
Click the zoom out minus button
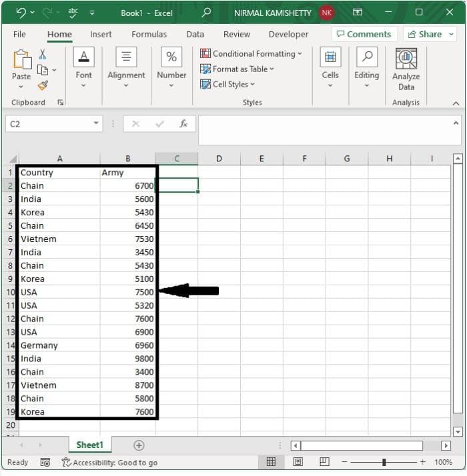coord(344,462)
